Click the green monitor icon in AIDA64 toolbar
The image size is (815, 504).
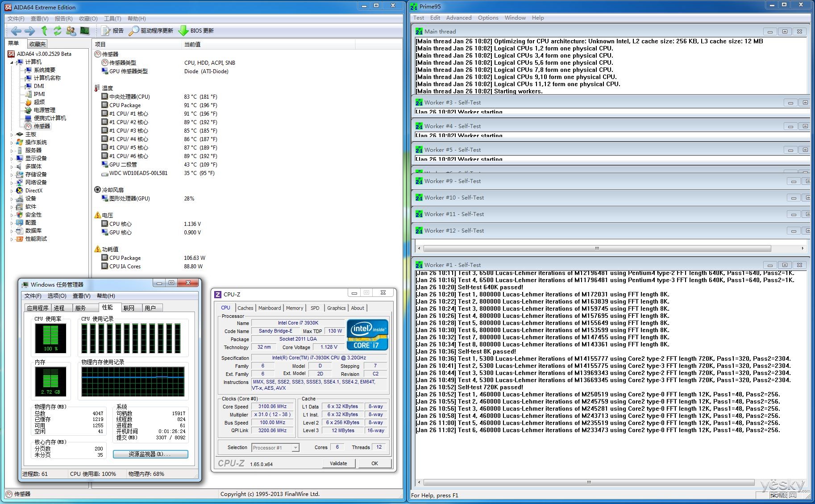(84, 31)
